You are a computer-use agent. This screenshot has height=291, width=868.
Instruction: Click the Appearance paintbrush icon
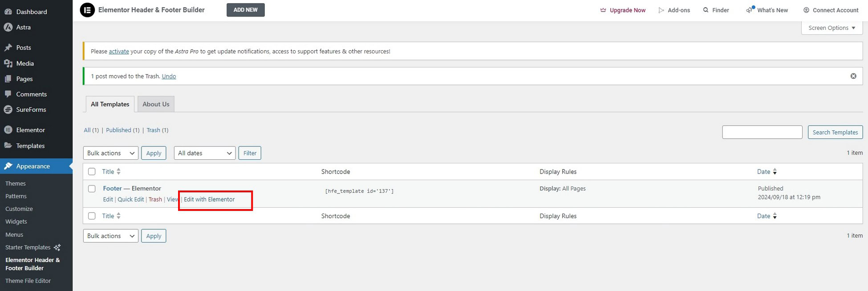(x=8, y=166)
